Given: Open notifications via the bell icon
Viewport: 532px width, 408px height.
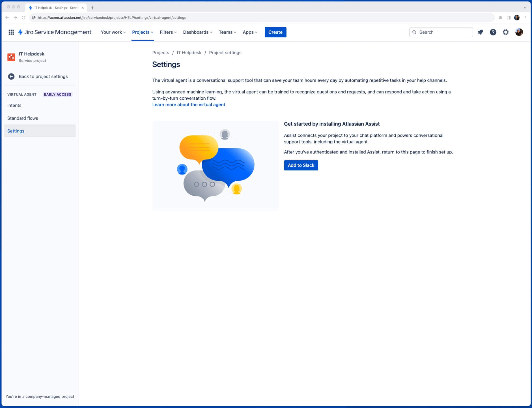Looking at the screenshot, I should (480, 32).
